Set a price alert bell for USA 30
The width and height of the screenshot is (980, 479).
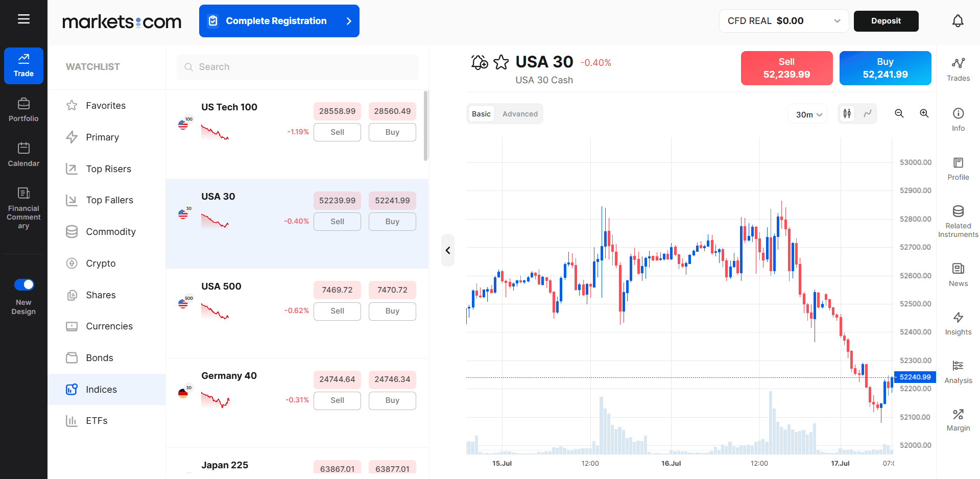coord(479,62)
